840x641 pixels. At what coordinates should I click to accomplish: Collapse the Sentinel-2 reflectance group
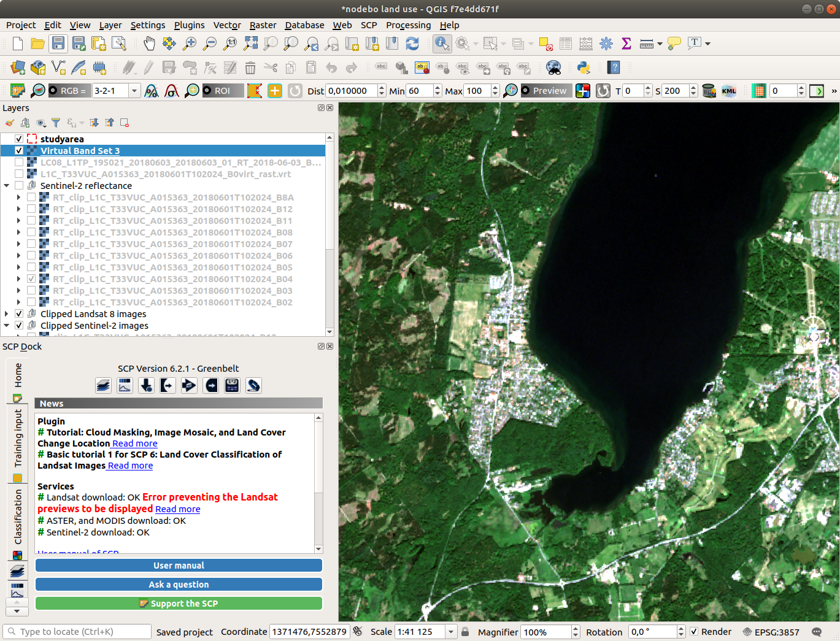[x=7, y=186]
